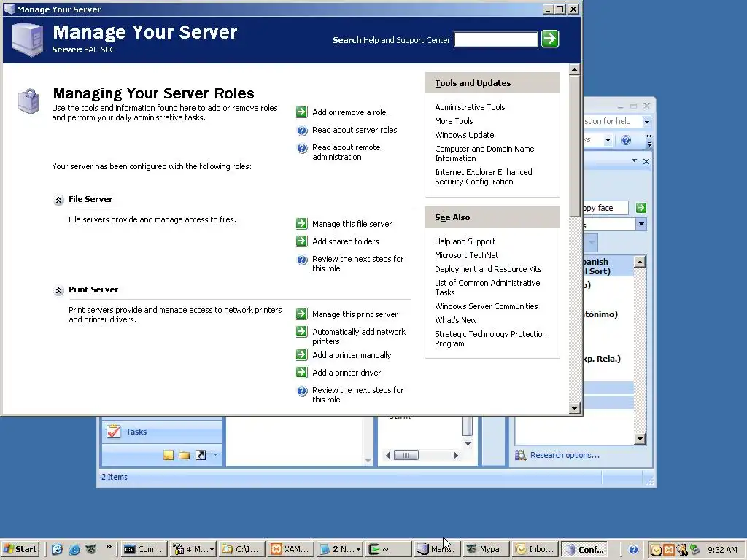Open Computer and Domain Name Information

click(x=484, y=153)
